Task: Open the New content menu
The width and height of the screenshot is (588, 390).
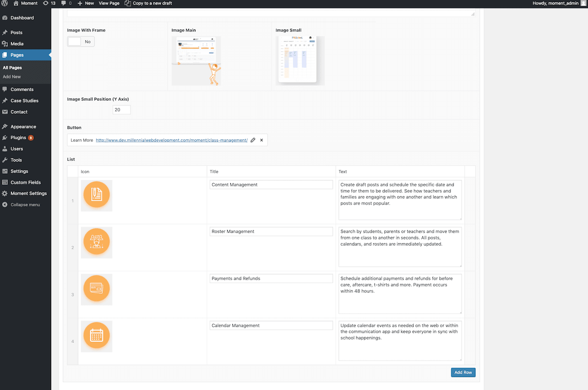Action: tap(86, 3)
